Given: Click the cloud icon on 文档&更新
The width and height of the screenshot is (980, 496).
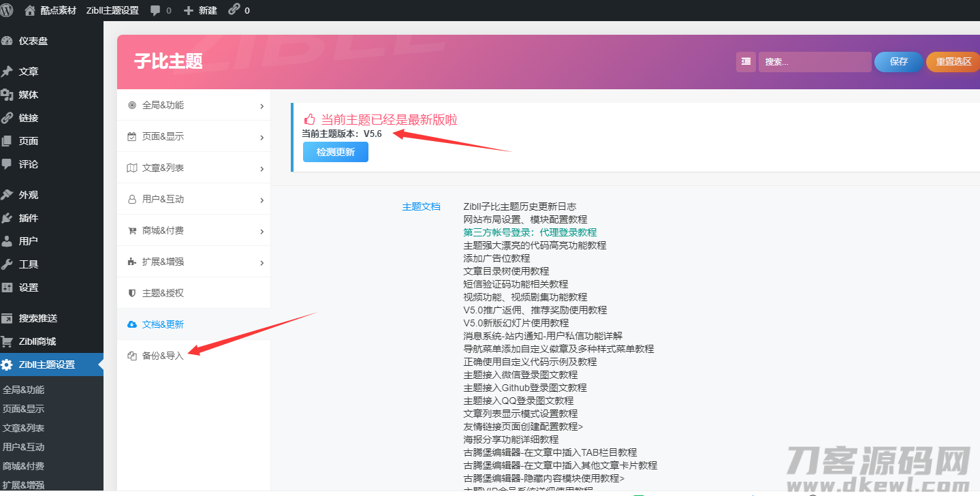Looking at the screenshot, I should click(x=133, y=324).
